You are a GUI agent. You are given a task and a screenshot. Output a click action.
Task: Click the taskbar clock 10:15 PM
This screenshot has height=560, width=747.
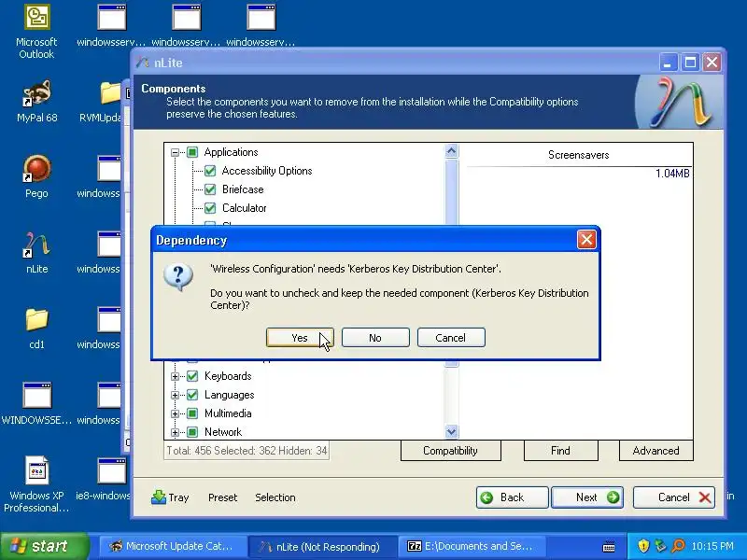tap(712, 546)
